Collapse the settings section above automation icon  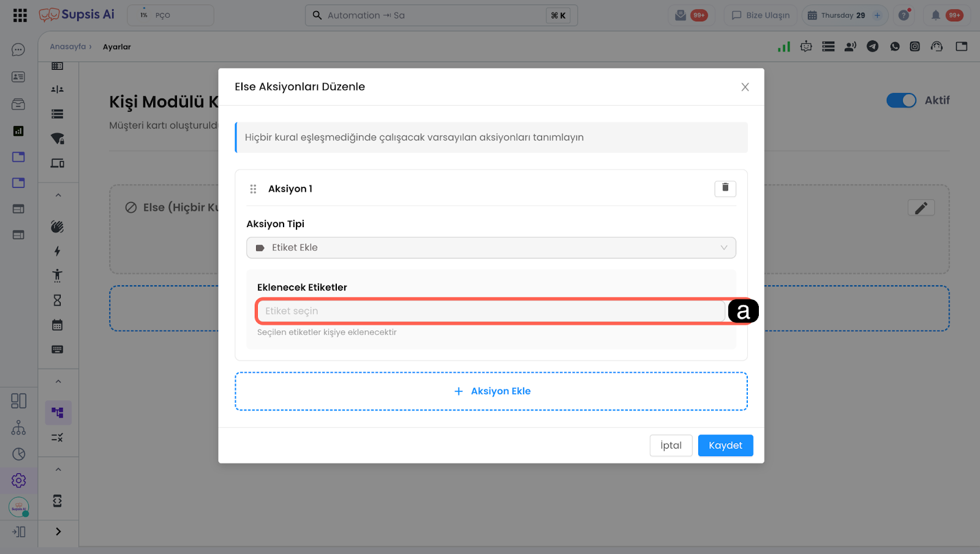[x=58, y=381]
